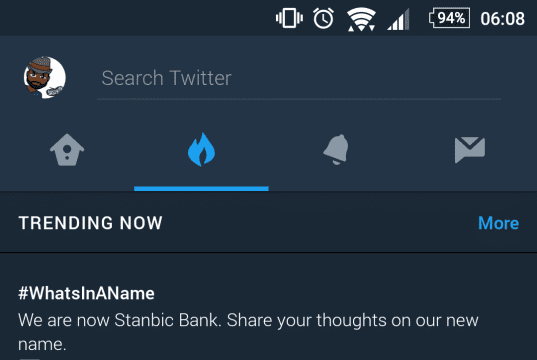Screen dimensions: 537x360
Task: Open profile via avatar picture
Action: click(x=45, y=77)
